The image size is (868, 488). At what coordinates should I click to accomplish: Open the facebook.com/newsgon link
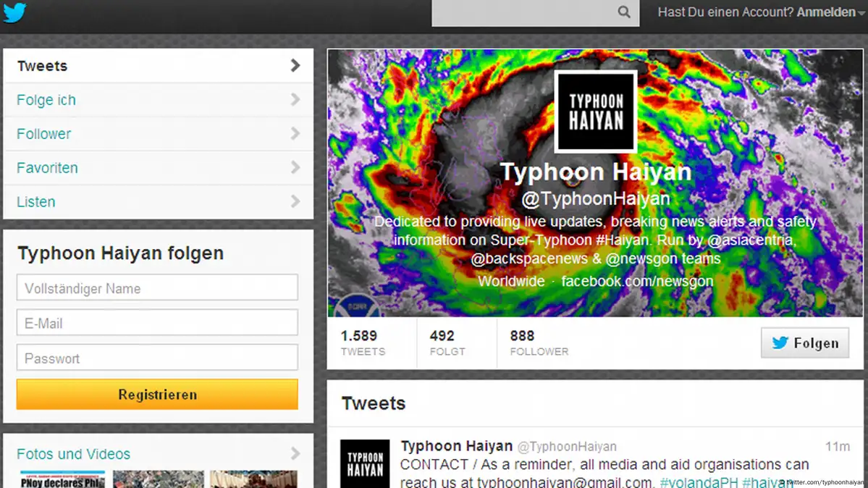tap(637, 281)
